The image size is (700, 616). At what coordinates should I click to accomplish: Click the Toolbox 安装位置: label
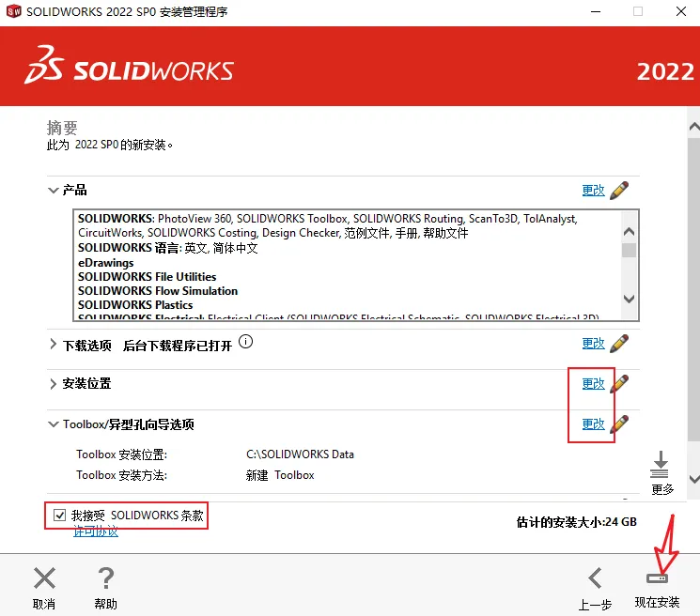(121, 454)
